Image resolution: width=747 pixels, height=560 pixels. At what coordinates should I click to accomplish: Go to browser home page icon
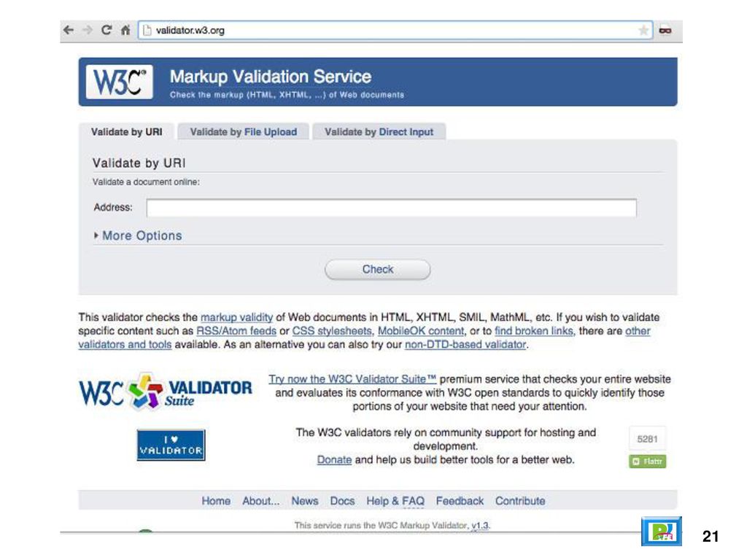pos(125,31)
